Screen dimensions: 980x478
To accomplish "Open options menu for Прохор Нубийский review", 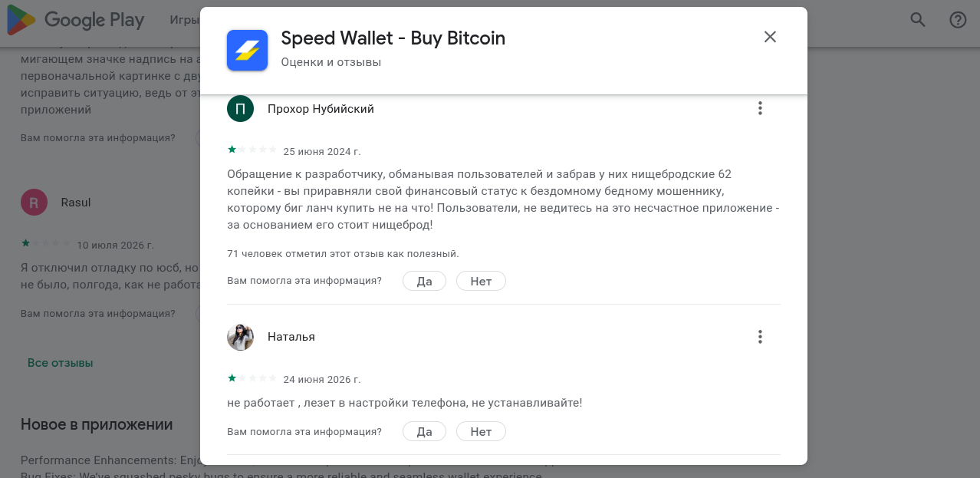I will (760, 108).
